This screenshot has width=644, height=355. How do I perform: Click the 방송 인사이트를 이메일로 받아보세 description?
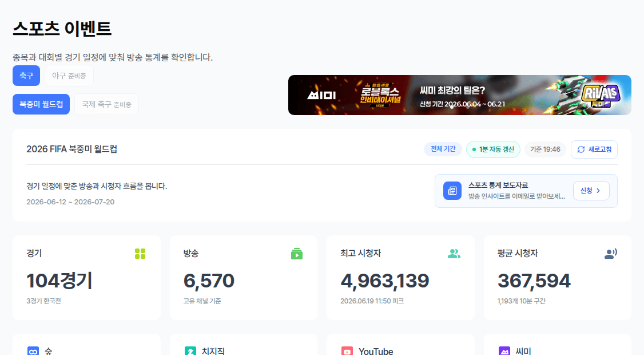(x=516, y=196)
